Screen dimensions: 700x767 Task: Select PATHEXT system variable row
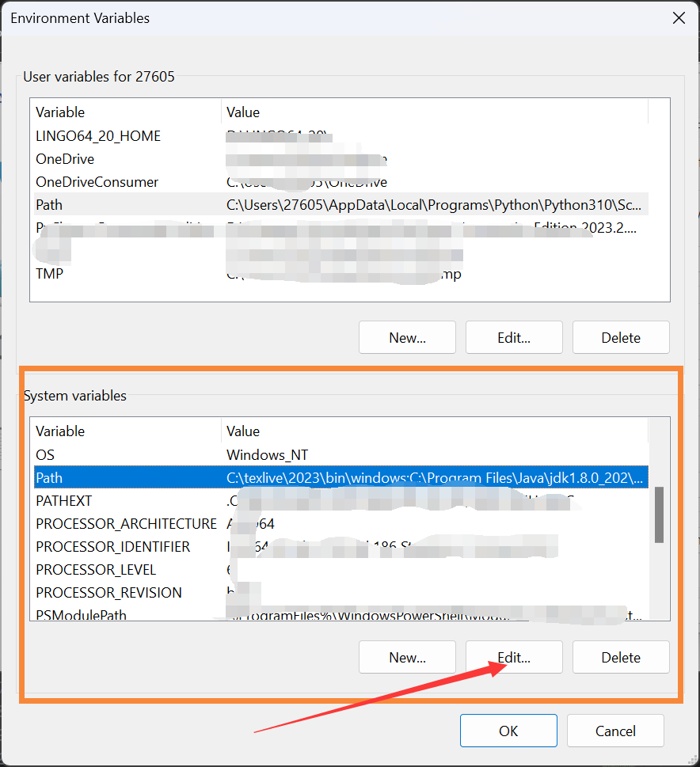[x=341, y=500]
